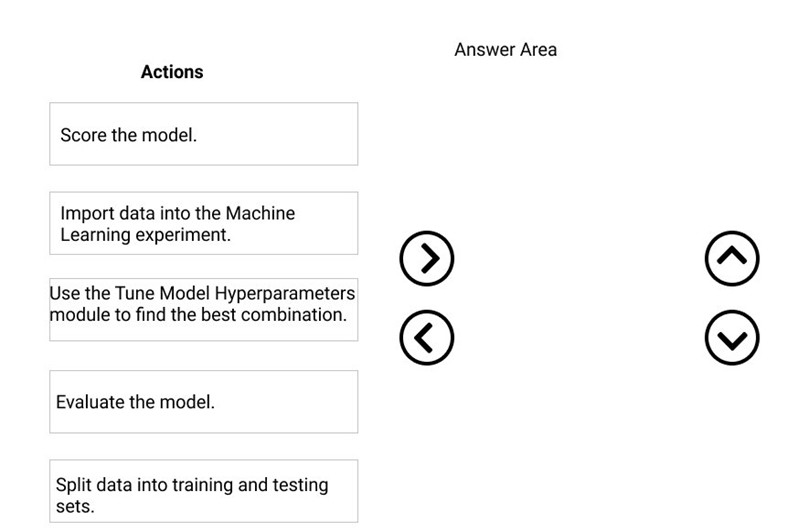Screen dimensions: 798x532
Task: Click the Answer Area heading
Action: pyautogui.click(x=505, y=49)
